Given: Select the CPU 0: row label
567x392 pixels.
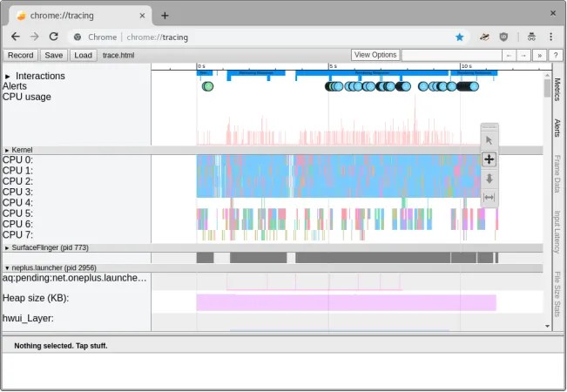Looking at the screenshot, I should pyautogui.click(x=17, y=159).
